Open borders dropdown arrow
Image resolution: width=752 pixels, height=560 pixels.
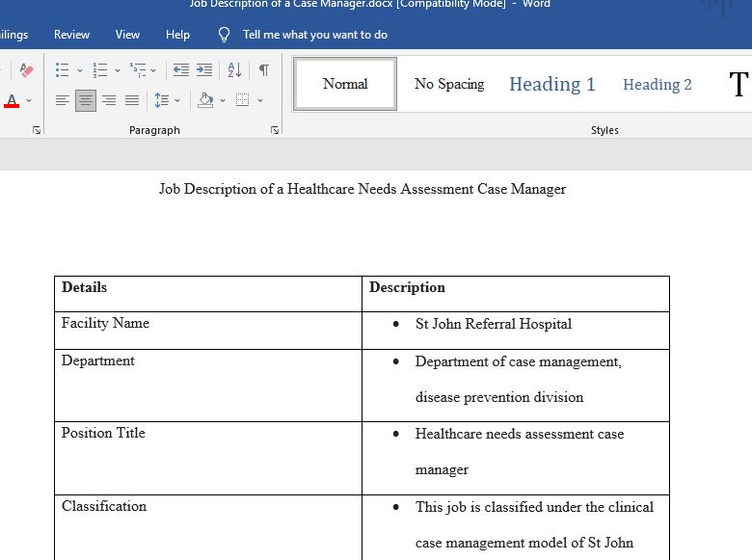(260, 100)
